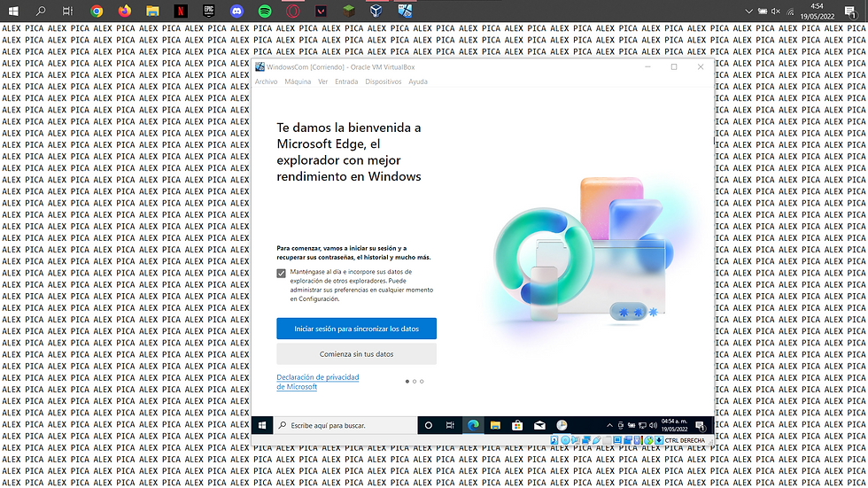Image resolution: width=868 pixels, height=488 pixels.
Task: Select second welcome page dot
Action: point(415,381)
